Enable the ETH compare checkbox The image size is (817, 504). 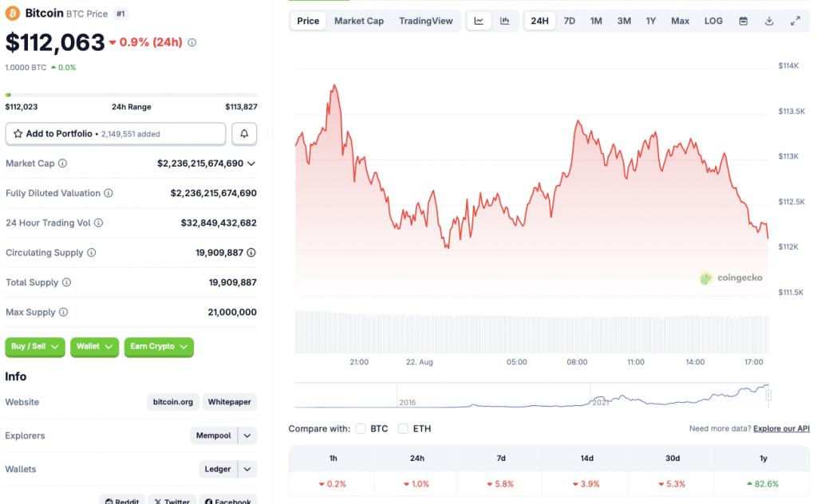tap(404, 429)
